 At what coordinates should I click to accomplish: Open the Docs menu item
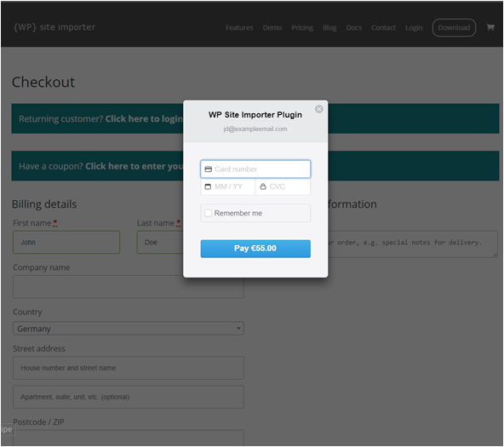pyautogui.click(x=354, y=27)
